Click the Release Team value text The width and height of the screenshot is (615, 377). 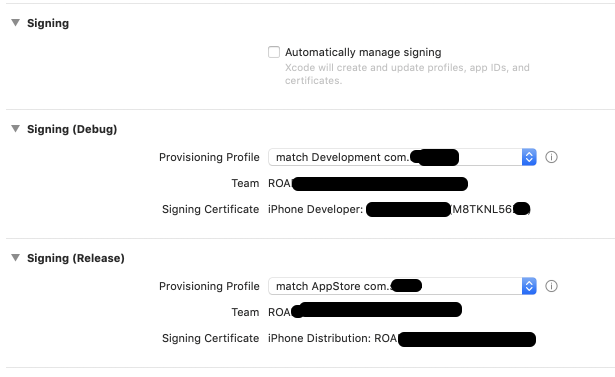coord(365,311)
